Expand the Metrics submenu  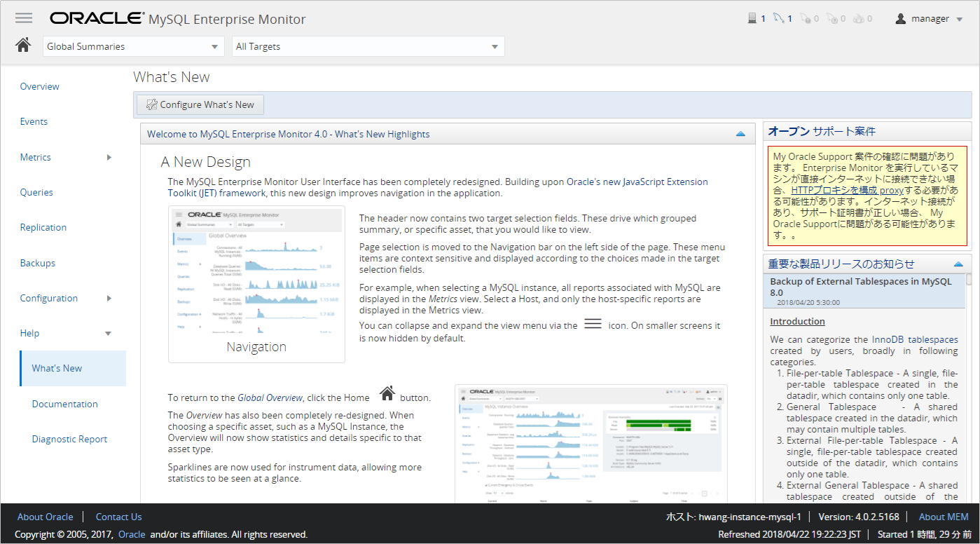(109, 157)
